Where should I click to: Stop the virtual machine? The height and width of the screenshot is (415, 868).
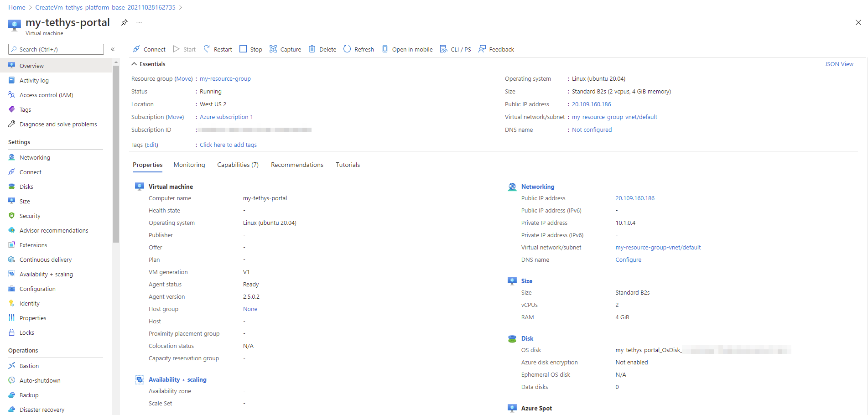[x=250, y=49]
